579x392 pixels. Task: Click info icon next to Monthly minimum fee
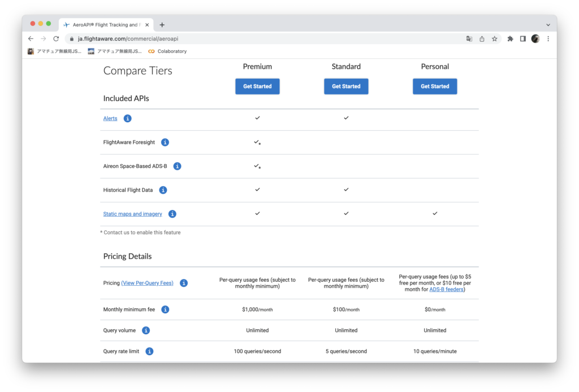tap(165, 309)
